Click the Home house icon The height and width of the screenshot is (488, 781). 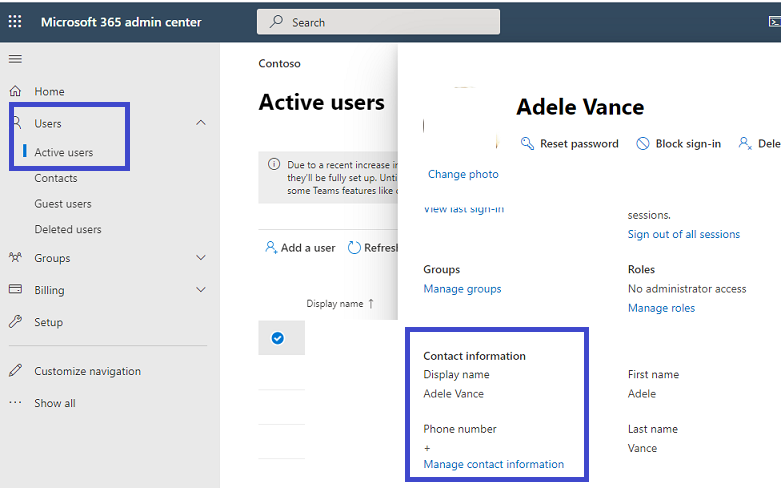[x=15, y=91]
